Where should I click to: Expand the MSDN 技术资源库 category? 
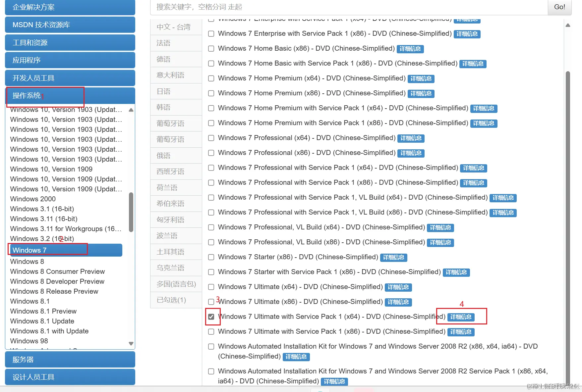click(70, 25)
